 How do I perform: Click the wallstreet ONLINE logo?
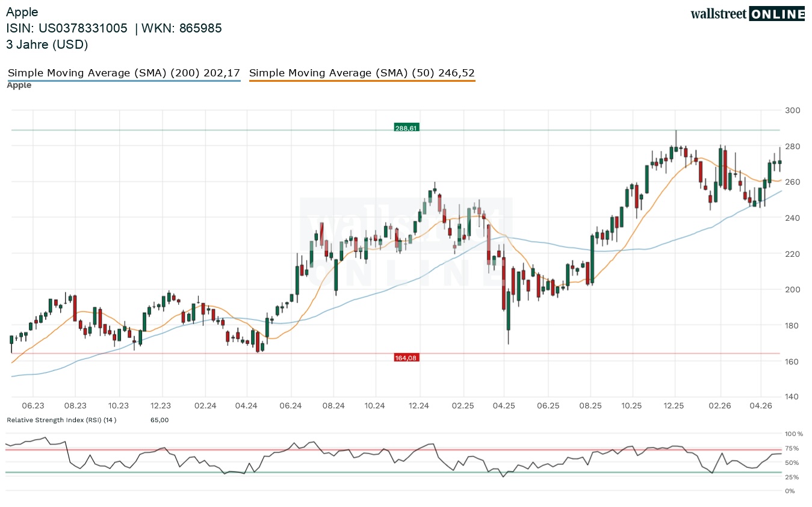click(x=747, y=14)
